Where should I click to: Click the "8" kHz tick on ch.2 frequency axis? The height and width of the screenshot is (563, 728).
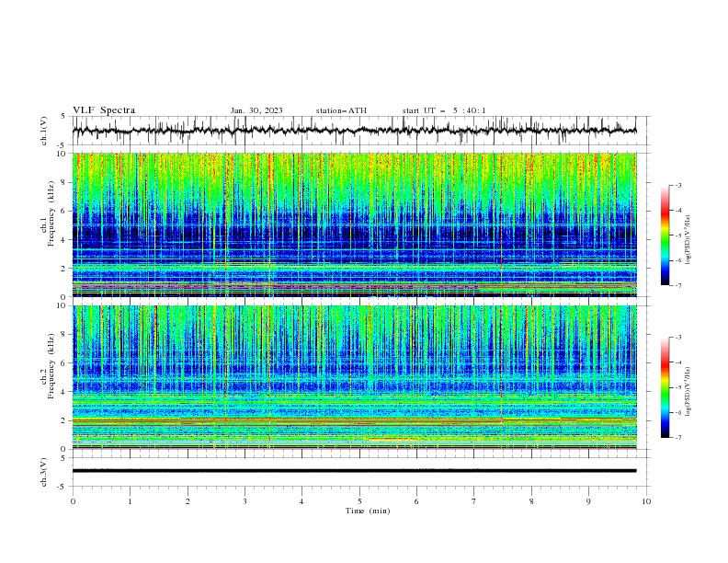pyautogui.click(x=65, y=335)
